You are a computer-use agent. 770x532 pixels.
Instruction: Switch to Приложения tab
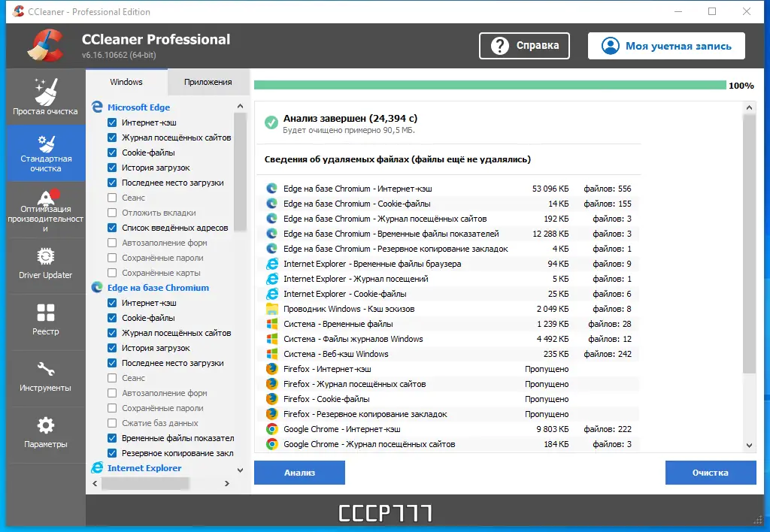click(x=208, y=82)
